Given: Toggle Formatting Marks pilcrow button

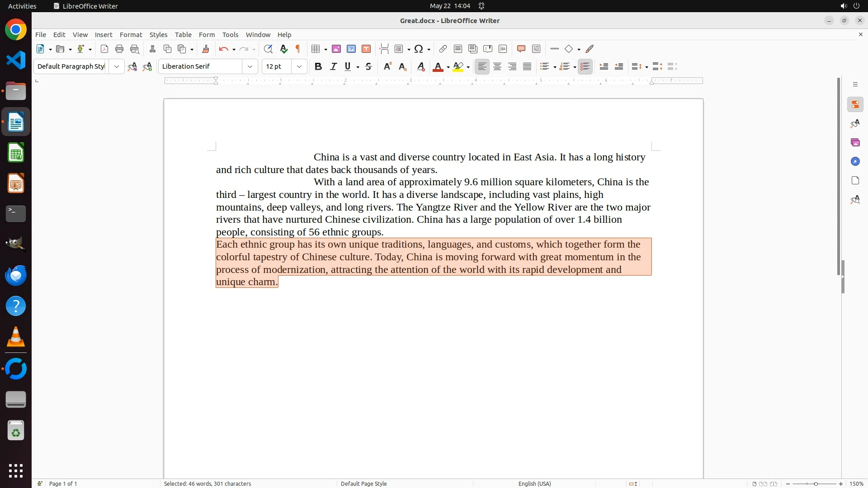Looking at the screenshot, I should point(298,49).
